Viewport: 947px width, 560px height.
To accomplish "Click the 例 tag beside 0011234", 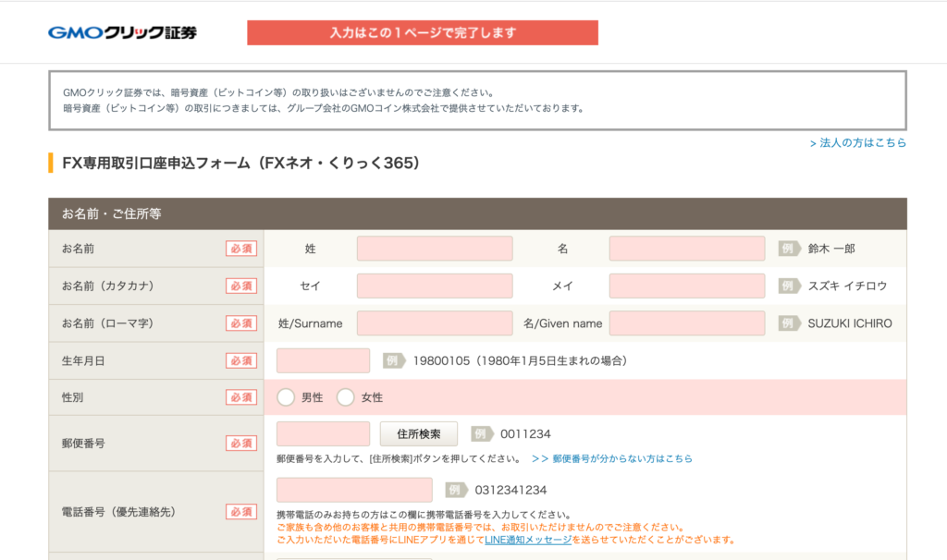I will point(482,434).
